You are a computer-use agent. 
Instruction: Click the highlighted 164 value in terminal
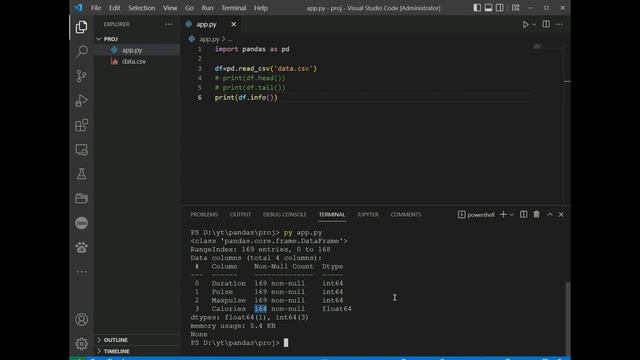pos(260,309)
